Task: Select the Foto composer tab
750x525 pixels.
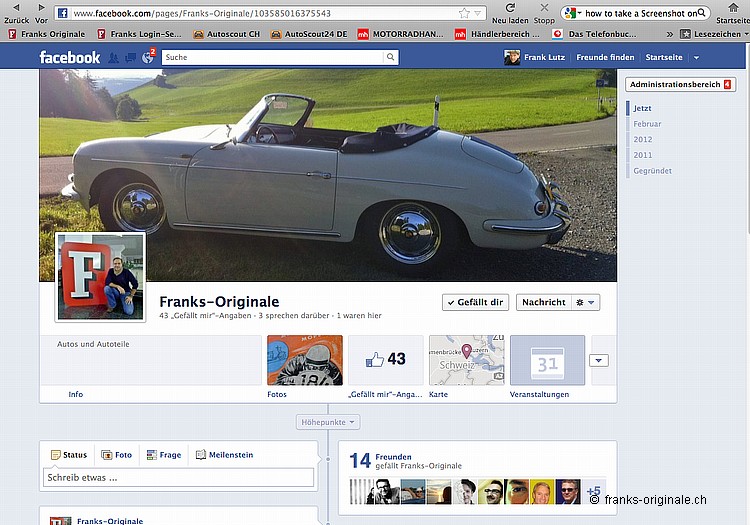Action: (116, 455)
